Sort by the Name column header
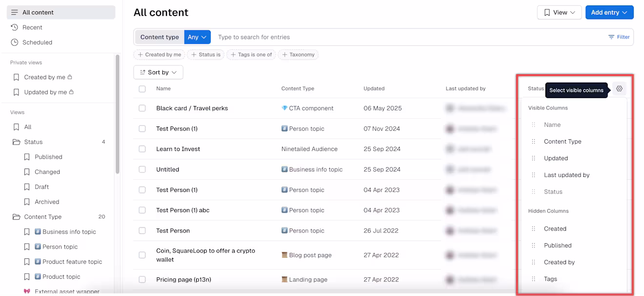The width and height of the screenshot is (644, 296). pos(163,89)
